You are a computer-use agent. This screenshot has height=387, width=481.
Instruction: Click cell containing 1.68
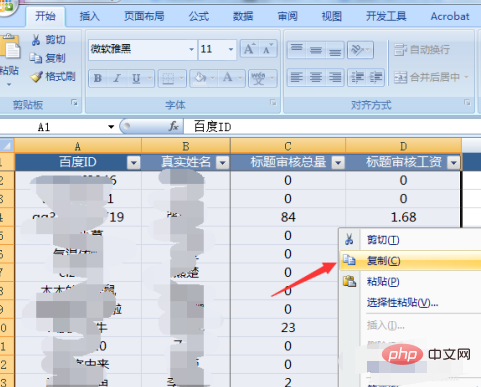[x=403, y=217]
